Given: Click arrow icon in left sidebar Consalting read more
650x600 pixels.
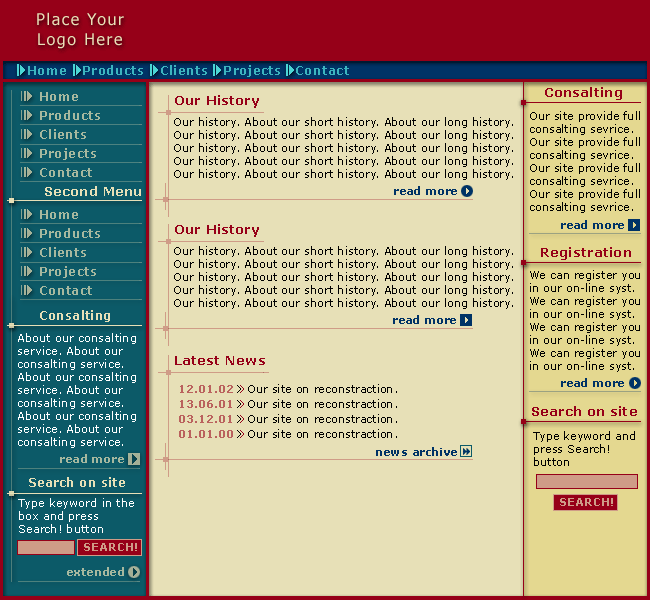Looking at the screenshot, I should point(134,459).
